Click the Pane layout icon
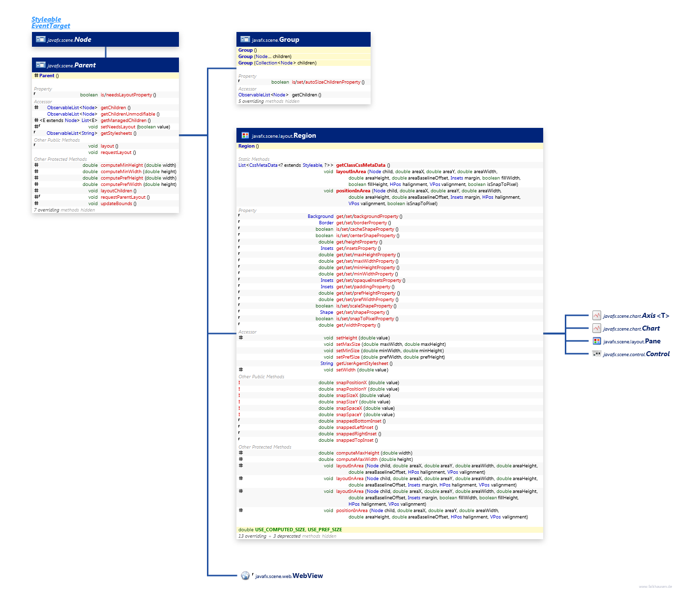 coord(596,341)
